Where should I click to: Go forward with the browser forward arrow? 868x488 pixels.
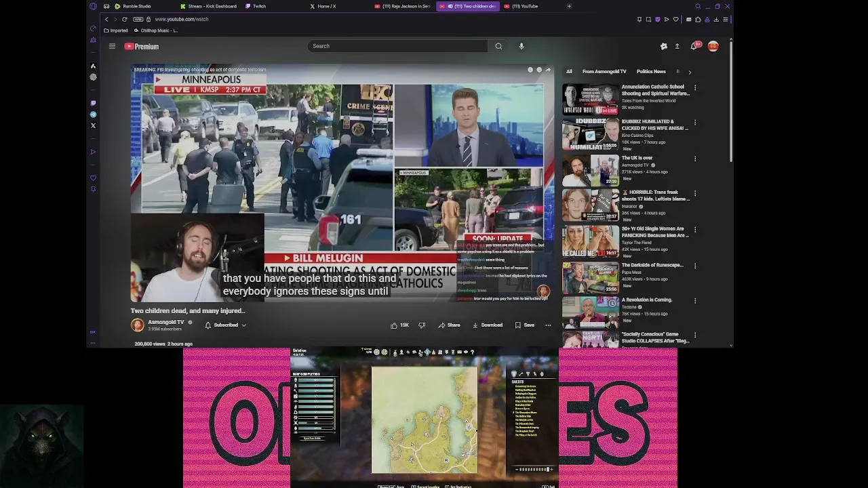pos(115,19)
